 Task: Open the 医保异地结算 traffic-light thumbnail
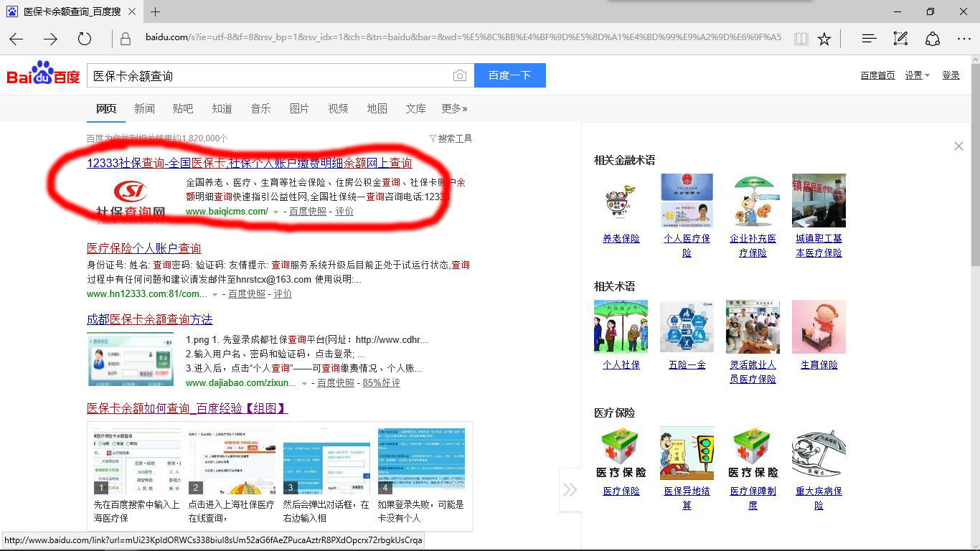coord(687,453)
